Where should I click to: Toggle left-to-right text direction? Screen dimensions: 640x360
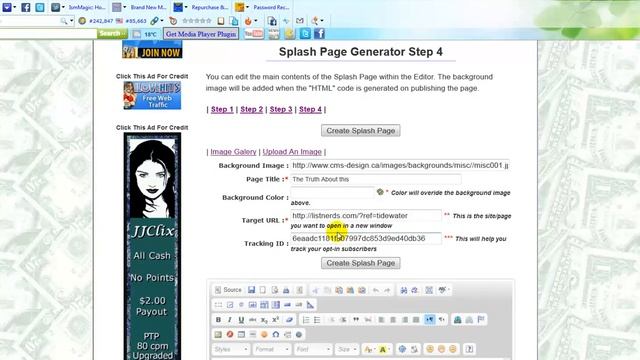(x=430, y=320)
